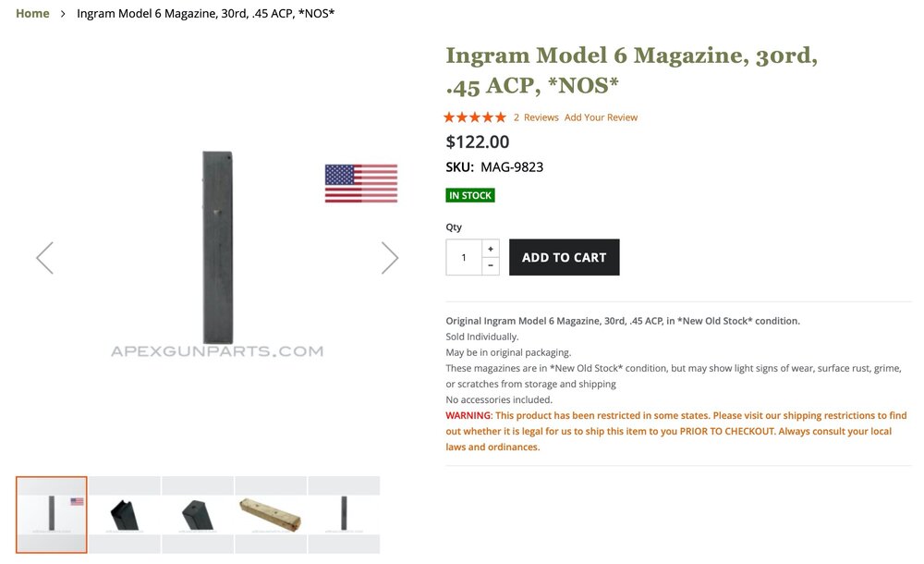Select the last magazine side-view thumbnail

click(x=344, y=514)
